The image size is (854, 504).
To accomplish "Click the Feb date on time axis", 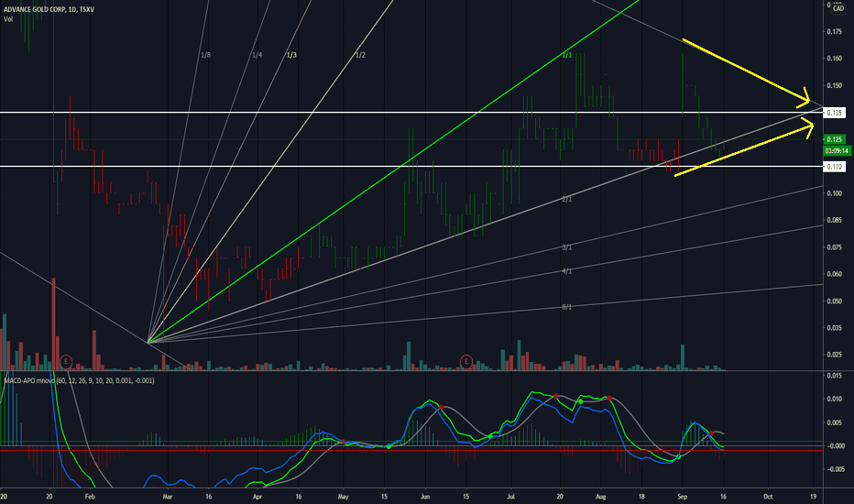I will 90,497.
